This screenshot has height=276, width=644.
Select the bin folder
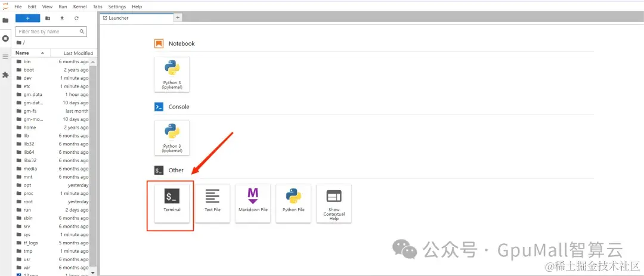click(52, 61)
